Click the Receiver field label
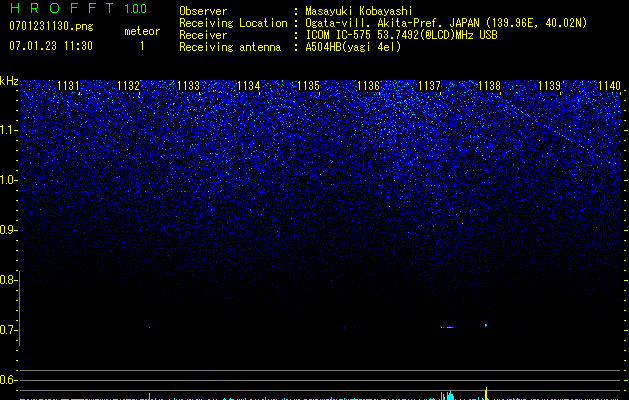Viewport: 629px width, 400px height. [x=203, y=35]
